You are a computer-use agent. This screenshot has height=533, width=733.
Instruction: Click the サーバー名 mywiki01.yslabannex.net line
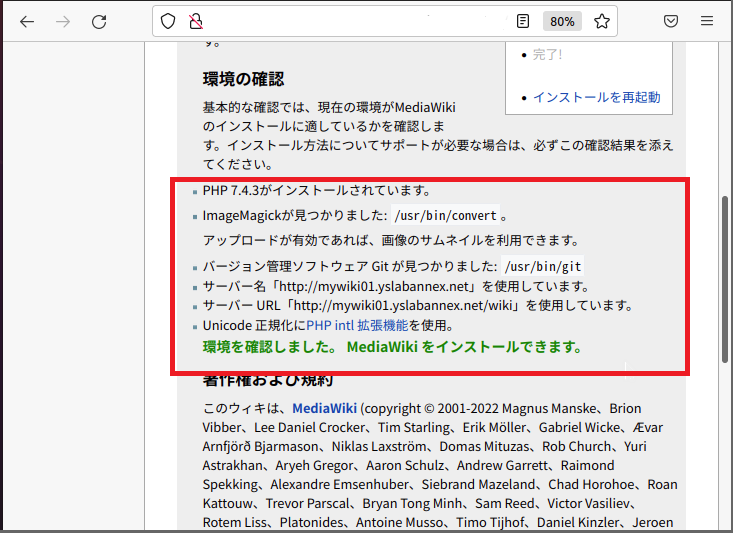point(396,286)
